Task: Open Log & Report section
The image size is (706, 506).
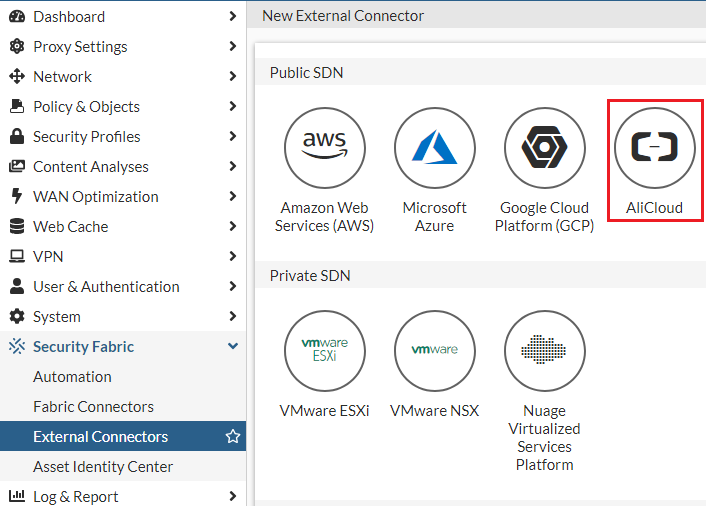Action: (x=75, y=497)
